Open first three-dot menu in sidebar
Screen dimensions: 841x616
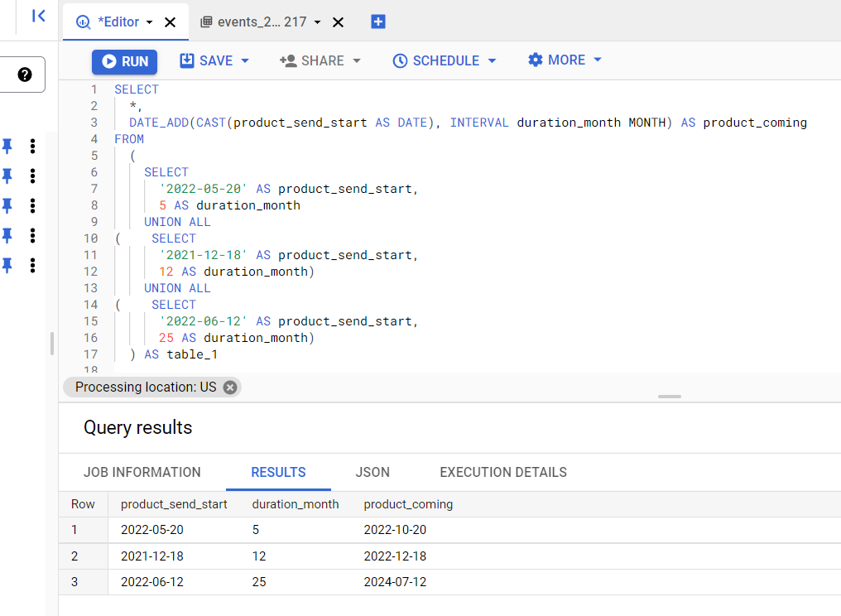pos(33,146)
